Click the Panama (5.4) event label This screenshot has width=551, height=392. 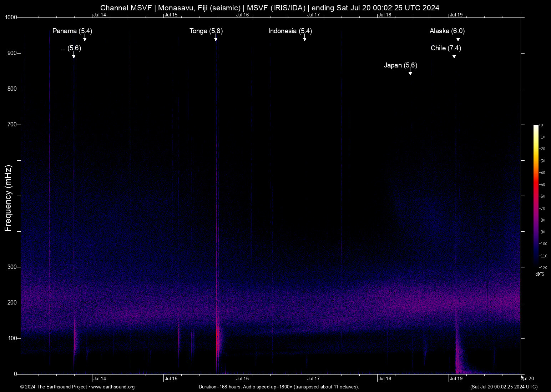point(72,31)
